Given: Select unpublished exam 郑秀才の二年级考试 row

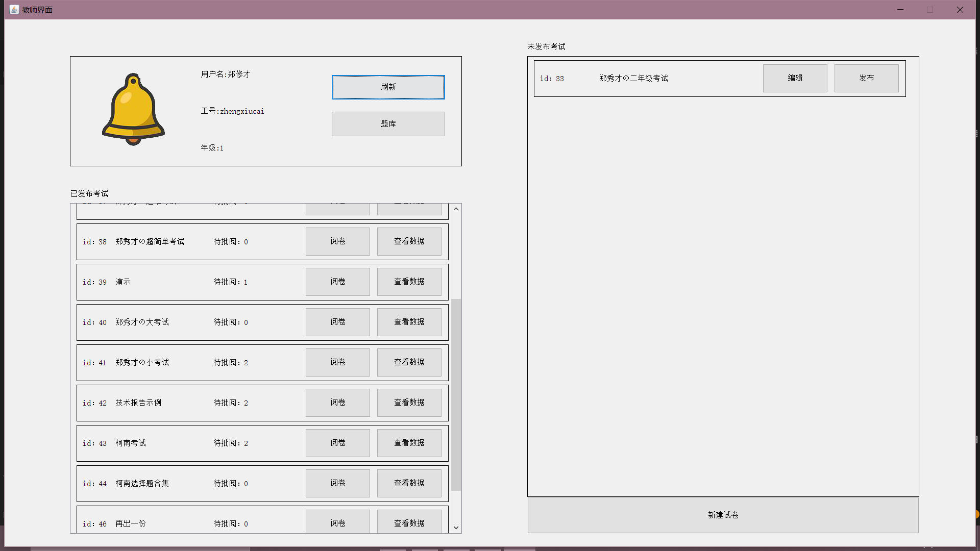Looking at the screenshot, I should pyautogui.click(x=633, y=79).
